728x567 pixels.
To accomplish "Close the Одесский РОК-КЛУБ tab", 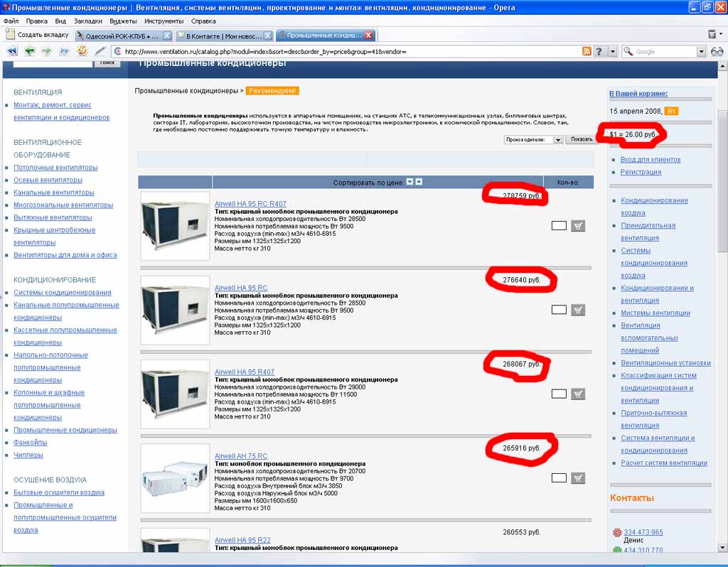I will (166, 35).
